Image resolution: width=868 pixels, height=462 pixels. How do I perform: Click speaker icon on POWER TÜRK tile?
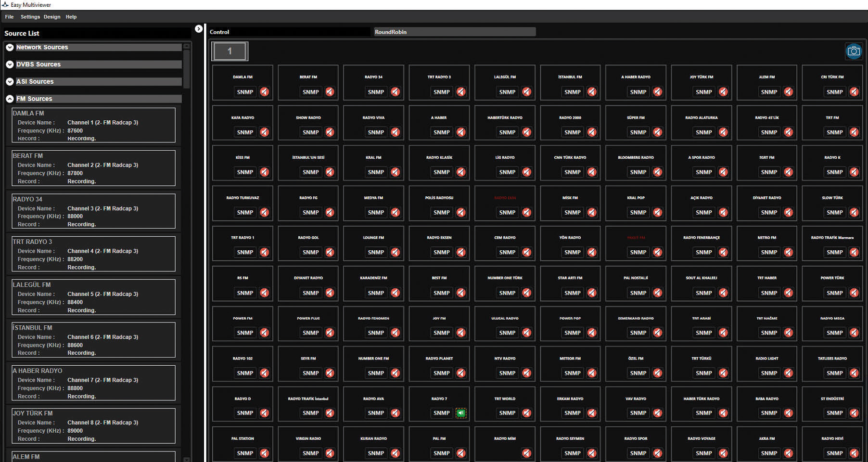(x=854, y=293)
